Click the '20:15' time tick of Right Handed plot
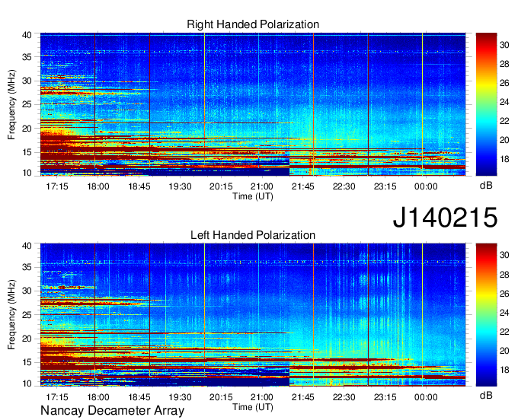Image resolution: width=518 pixels, height=420 pixels. tap(221, 186)
